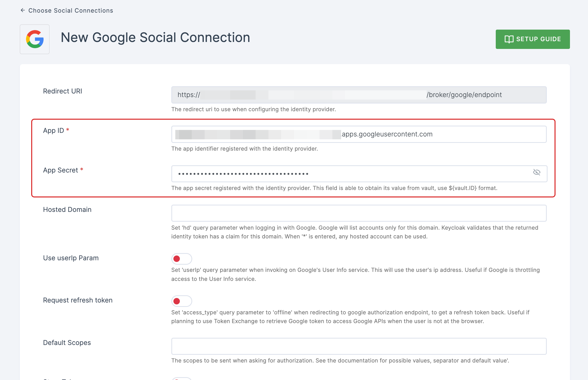Click 'The scopes to be sent' help text
This screenshot has width=588, height=380.
click(x=340, y=360)
